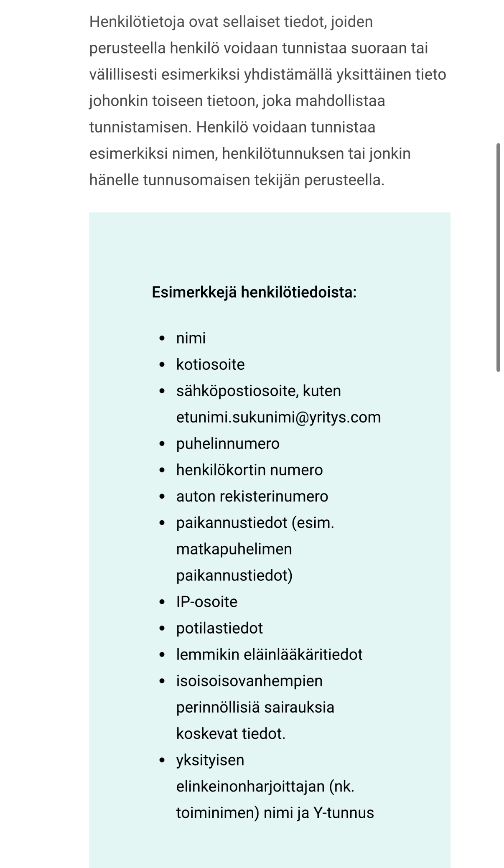Select the 'henkilökortin numero' entry
The width and height of the screenshot is (504, 868).
tap(249, 470)
